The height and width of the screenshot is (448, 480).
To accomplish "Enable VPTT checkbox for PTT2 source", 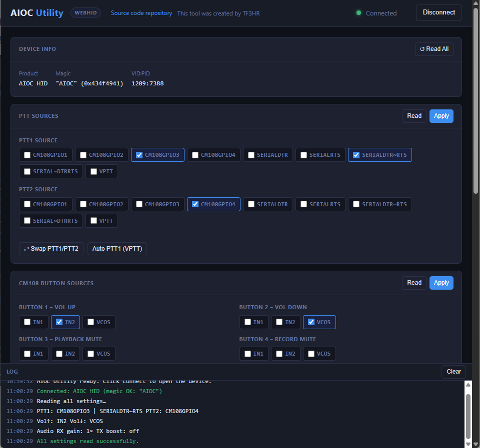I will (x=94, y=221).
